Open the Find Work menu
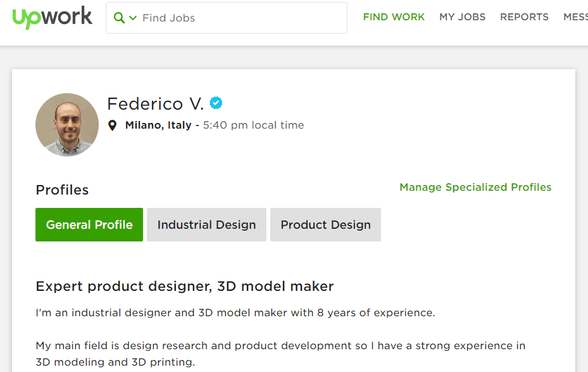Image resolution: width=588 pixels, height=372 pixels. [x=394, y=17]
